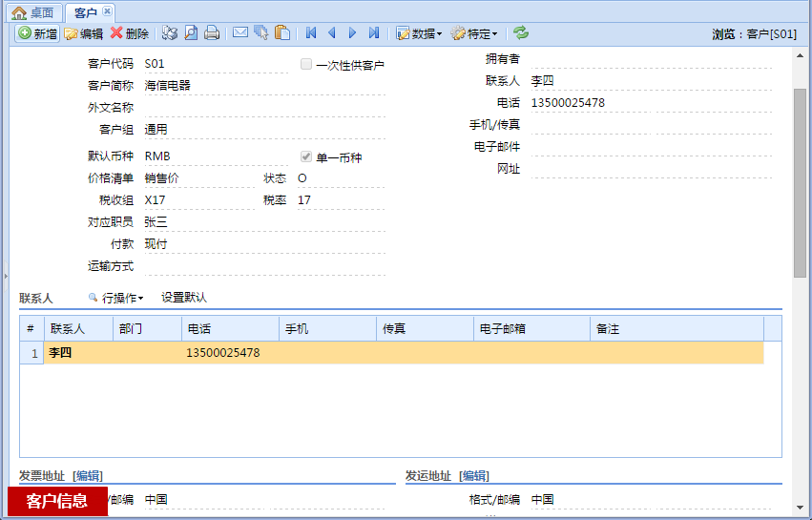Click the 税率 field 17
The width and height of the screenshot is (812, 520).
pos(341,200)
